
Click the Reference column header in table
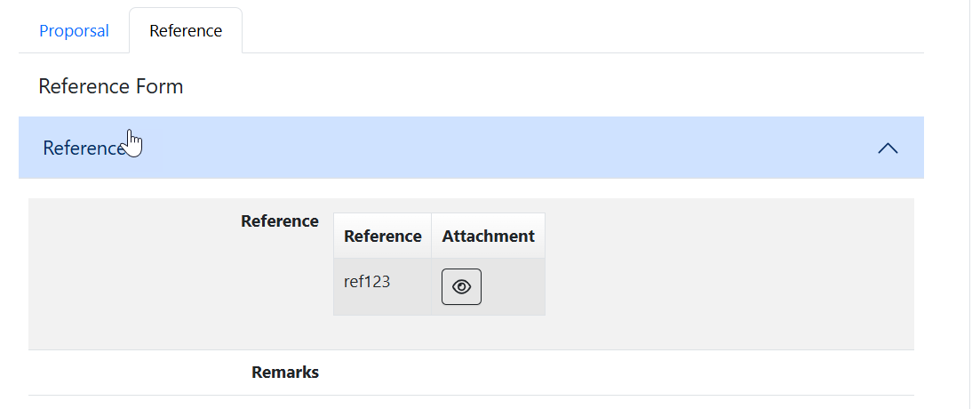[382, 236]
